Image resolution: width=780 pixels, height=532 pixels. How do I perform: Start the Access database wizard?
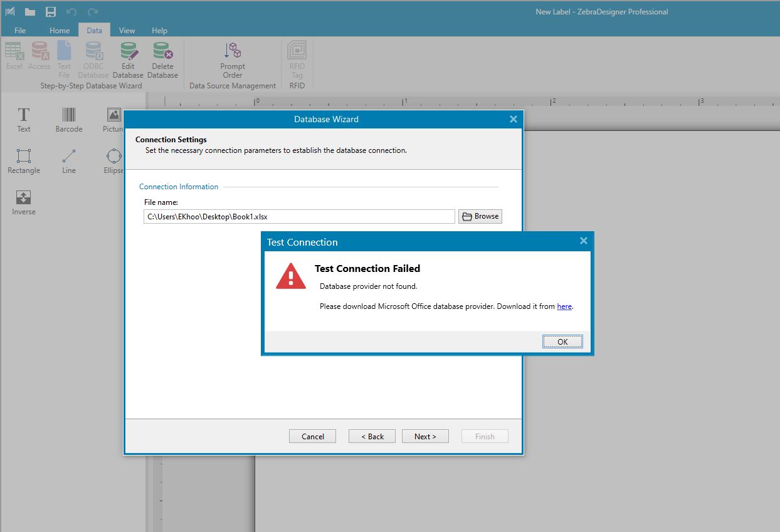(x=40, y=56)
